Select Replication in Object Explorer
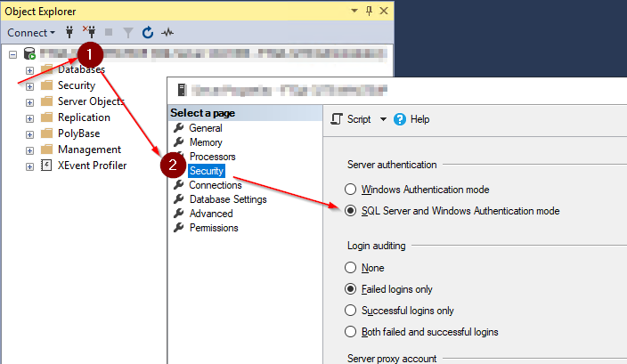The height and width of the screenshot is (364, 627). [x=84, y=117]
